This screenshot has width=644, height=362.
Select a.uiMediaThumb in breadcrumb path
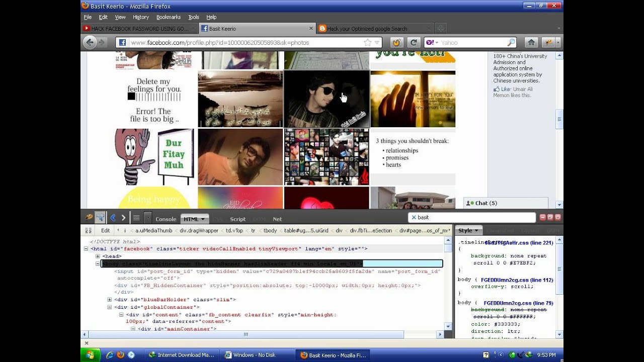tap(153, 231)
